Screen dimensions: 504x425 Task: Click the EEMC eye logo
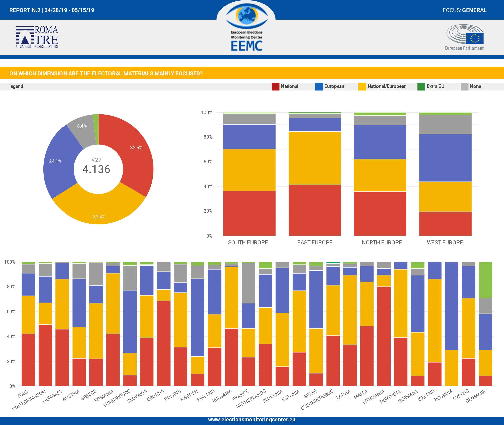point(246,28)
